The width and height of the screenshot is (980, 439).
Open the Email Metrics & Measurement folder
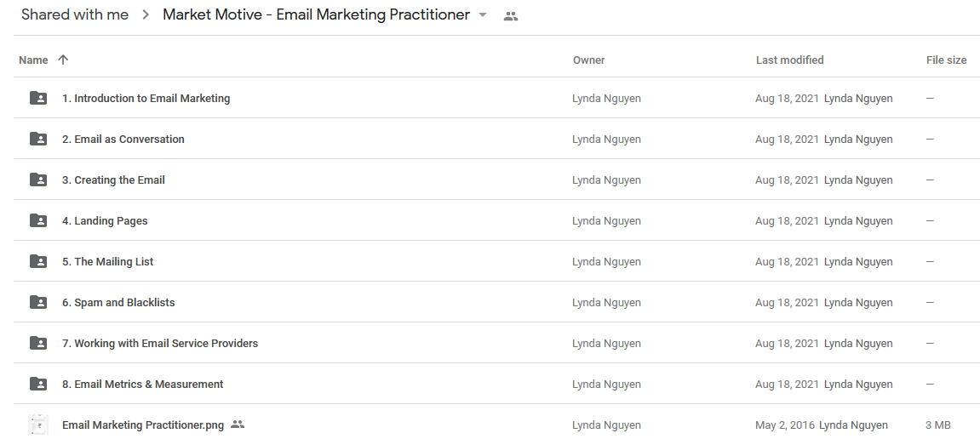pos(142,384)
